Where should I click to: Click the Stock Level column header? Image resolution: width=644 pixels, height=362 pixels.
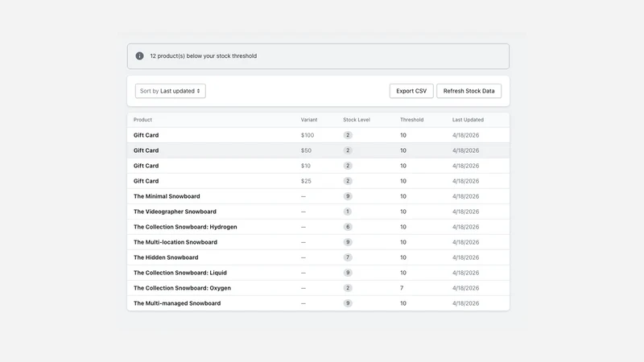coord(357,120)
